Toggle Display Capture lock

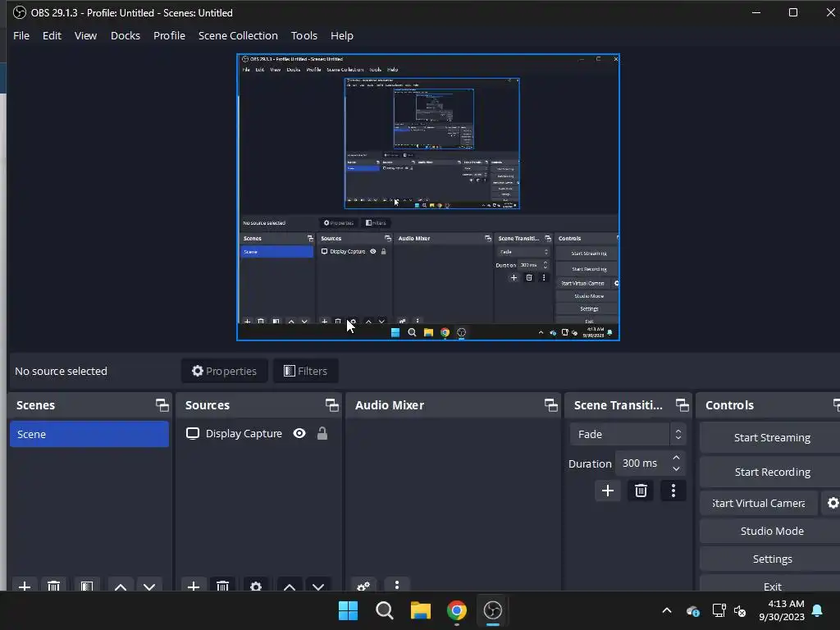coord(322,433)
